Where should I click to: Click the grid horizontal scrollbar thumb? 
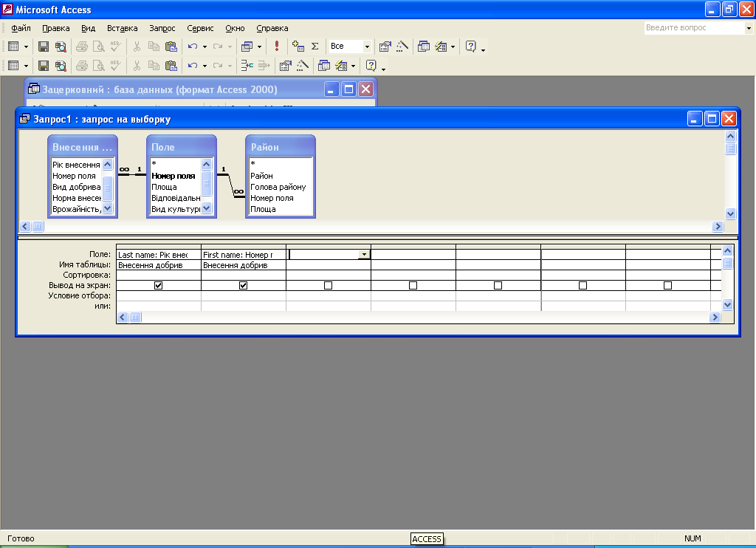pyautogui.click(x=136, y=317)
